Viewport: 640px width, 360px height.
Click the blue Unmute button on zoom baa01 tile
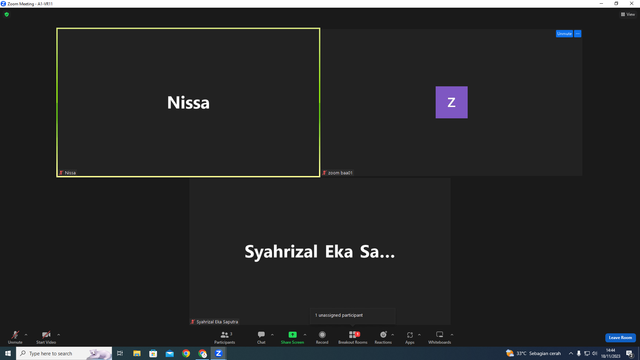pos(564,34)
